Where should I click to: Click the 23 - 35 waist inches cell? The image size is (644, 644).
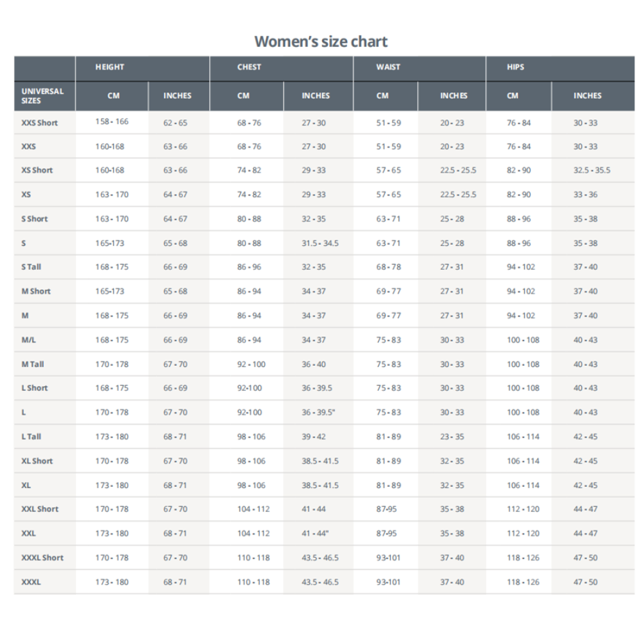point(452,437)
